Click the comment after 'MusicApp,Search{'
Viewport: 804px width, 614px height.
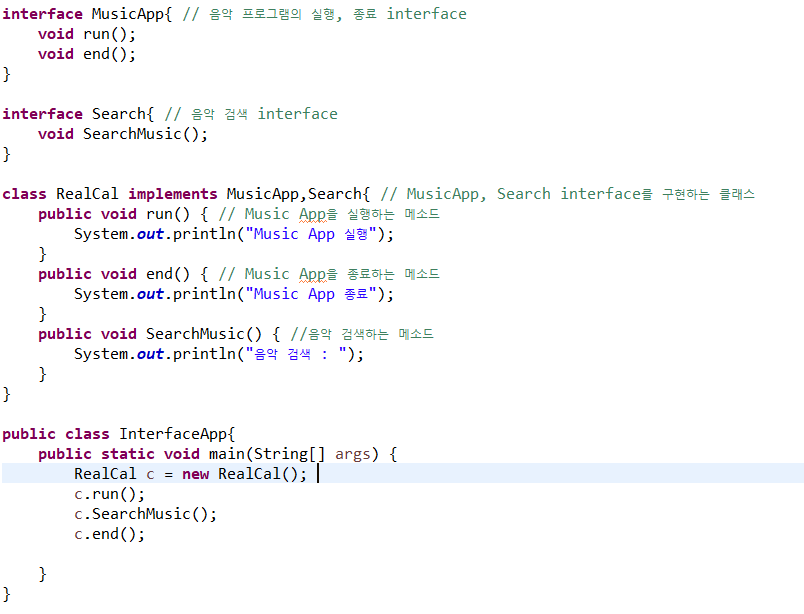pos(568,194)
